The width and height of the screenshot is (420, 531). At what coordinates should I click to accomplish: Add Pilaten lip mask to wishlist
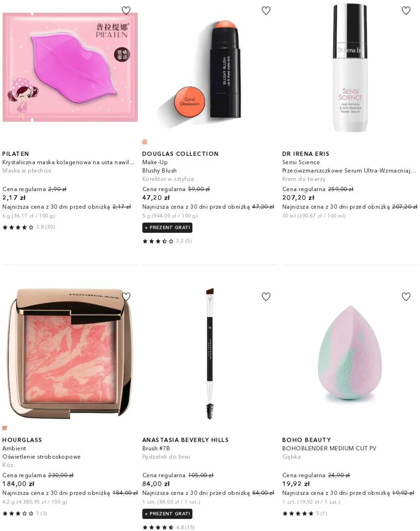126,11
